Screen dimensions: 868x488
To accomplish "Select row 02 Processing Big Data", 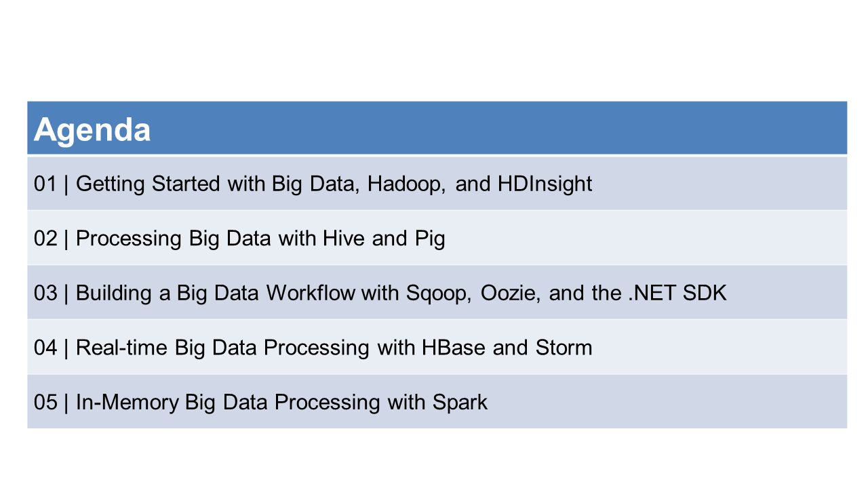I will coord(437,238).
